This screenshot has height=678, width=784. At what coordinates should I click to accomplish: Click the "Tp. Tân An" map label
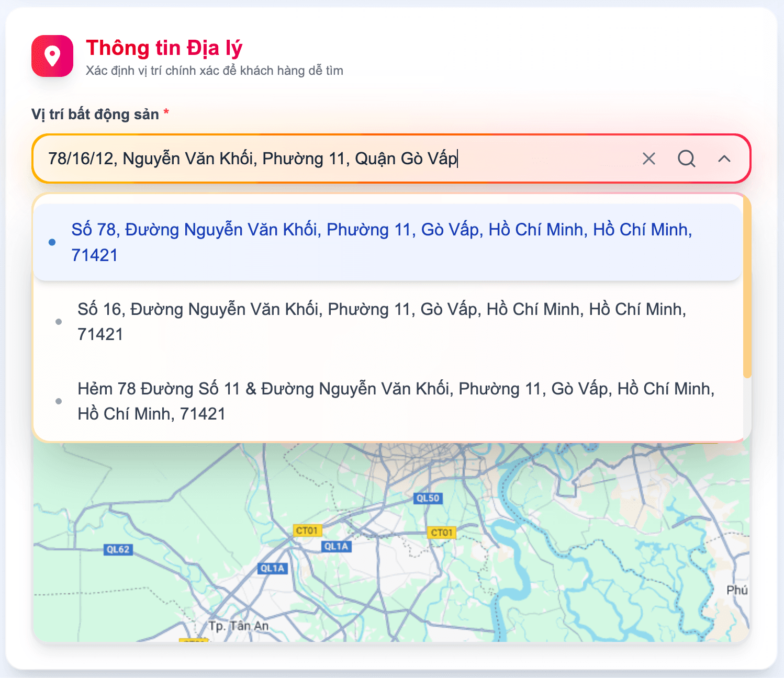(238, 626)
